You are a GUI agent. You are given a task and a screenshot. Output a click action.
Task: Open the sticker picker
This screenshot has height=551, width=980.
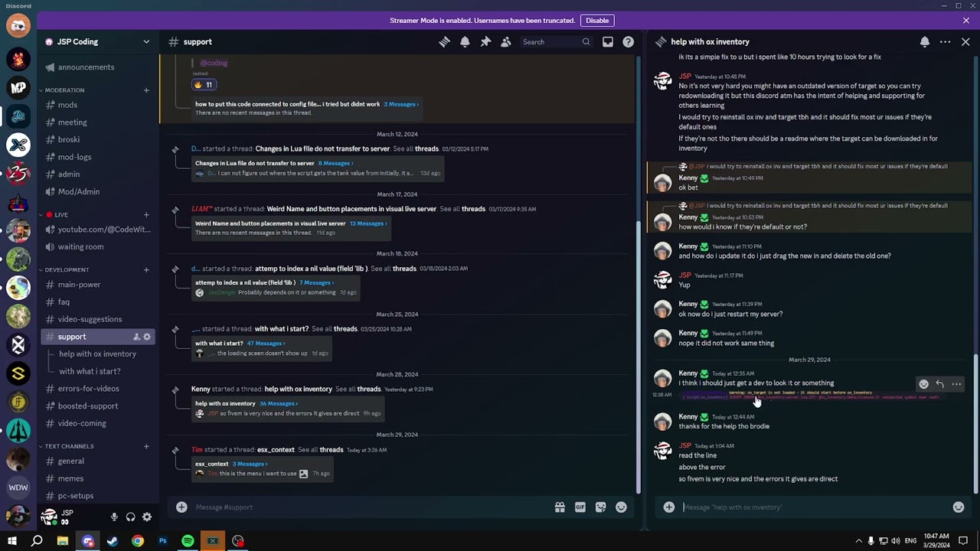tap(601, 507)
